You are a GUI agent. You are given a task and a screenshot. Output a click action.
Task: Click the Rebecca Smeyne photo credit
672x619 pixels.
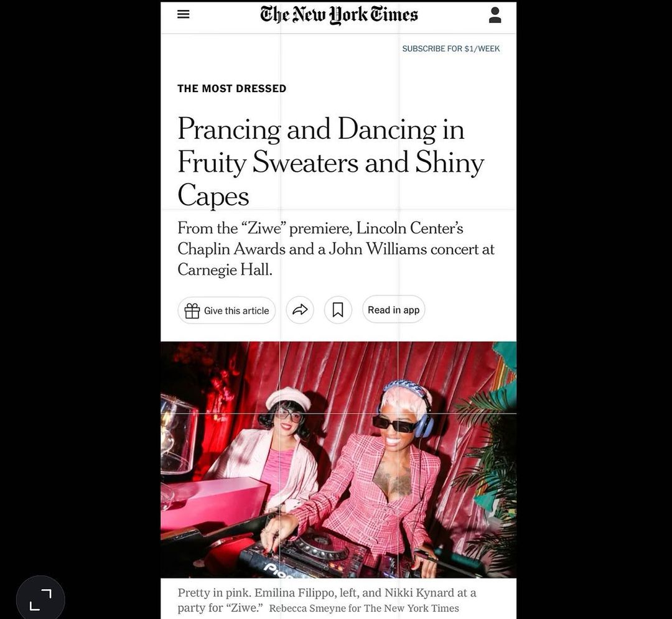pos(364,608)
